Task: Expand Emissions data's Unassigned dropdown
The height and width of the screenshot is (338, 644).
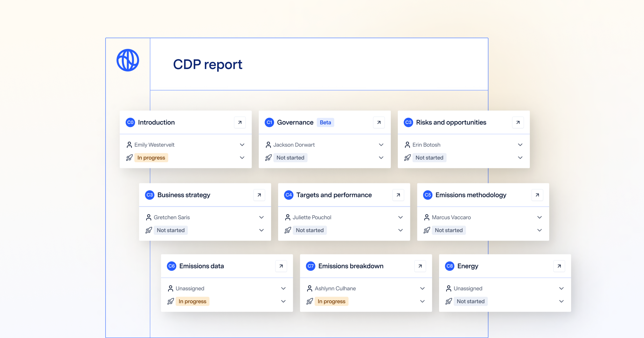Action: (x=283, y=288)
